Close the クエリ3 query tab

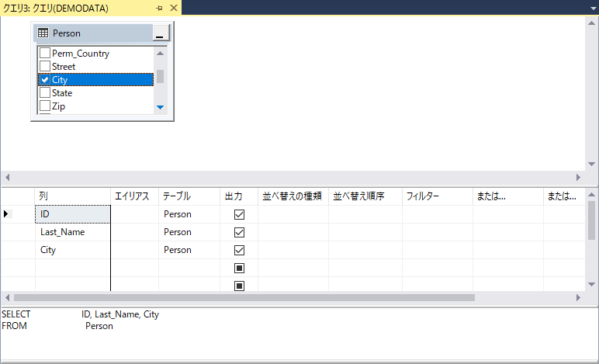click(x=174, y=8)
